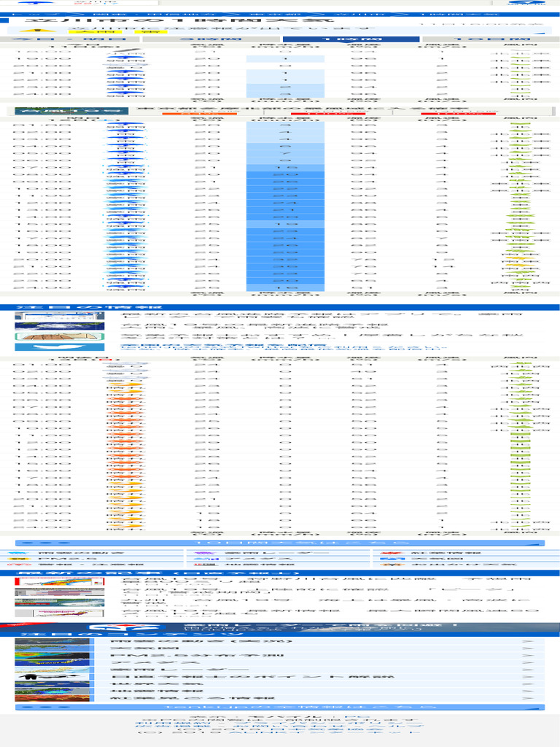Open the illustrated thumbnail in 注目の情報
The width and height of the screenshot is (560, 747).
(60, 337)
